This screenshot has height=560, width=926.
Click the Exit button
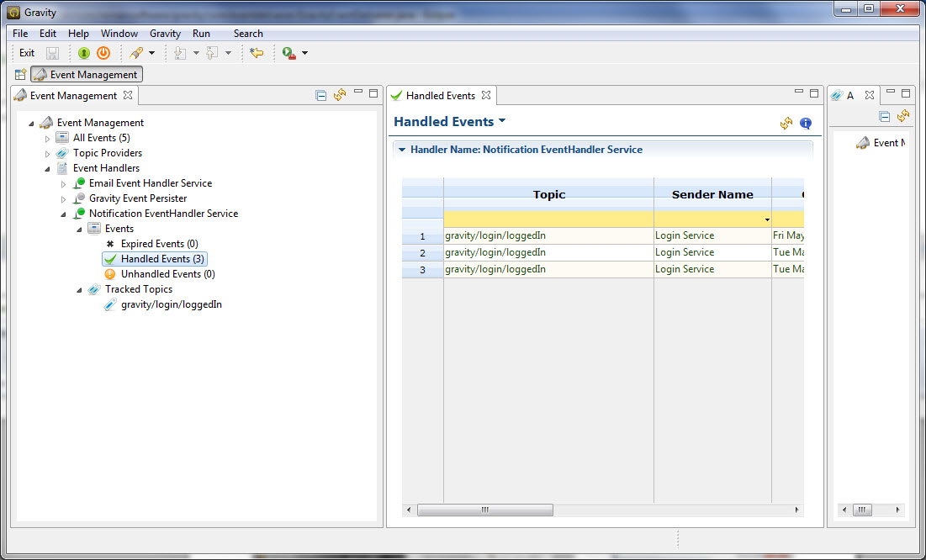click(x=27, y=53)
